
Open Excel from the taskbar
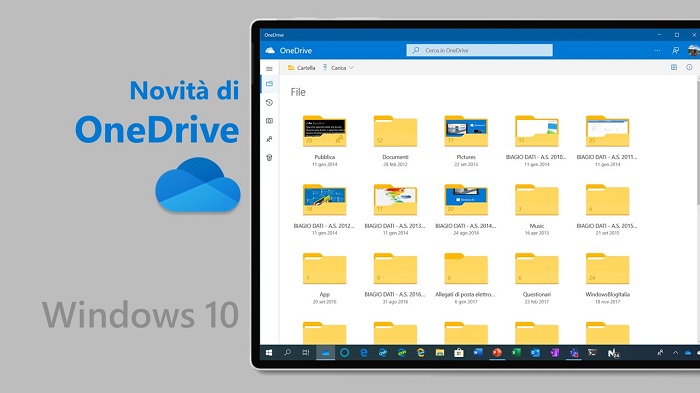(x=516, y=353)
